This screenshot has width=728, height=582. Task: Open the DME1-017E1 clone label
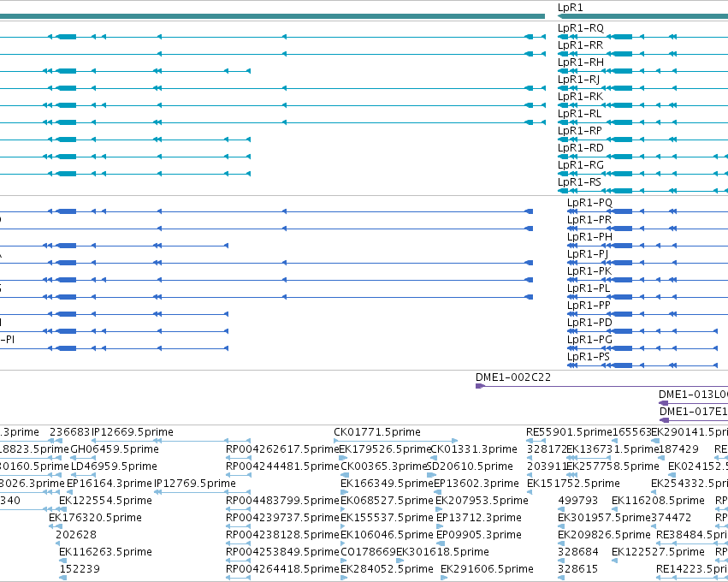coord(694,412)
